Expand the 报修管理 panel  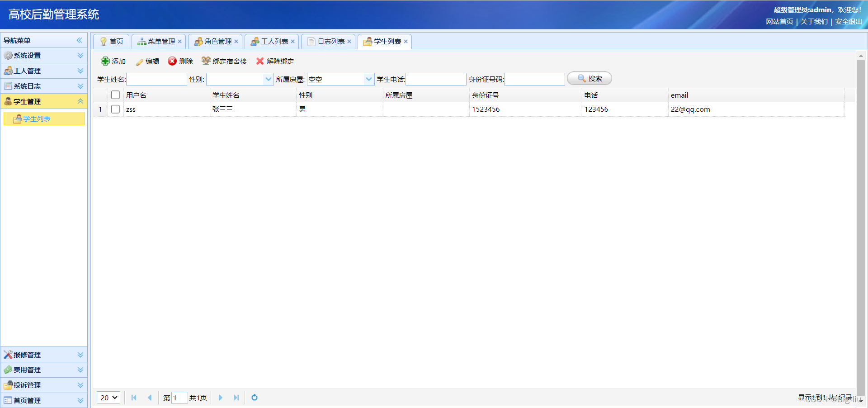[x=80, y=355]
